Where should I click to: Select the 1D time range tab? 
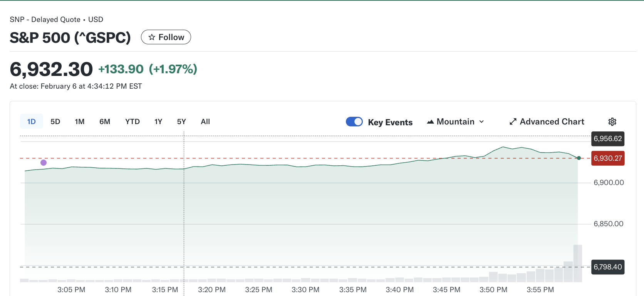(x=32, y=122)
